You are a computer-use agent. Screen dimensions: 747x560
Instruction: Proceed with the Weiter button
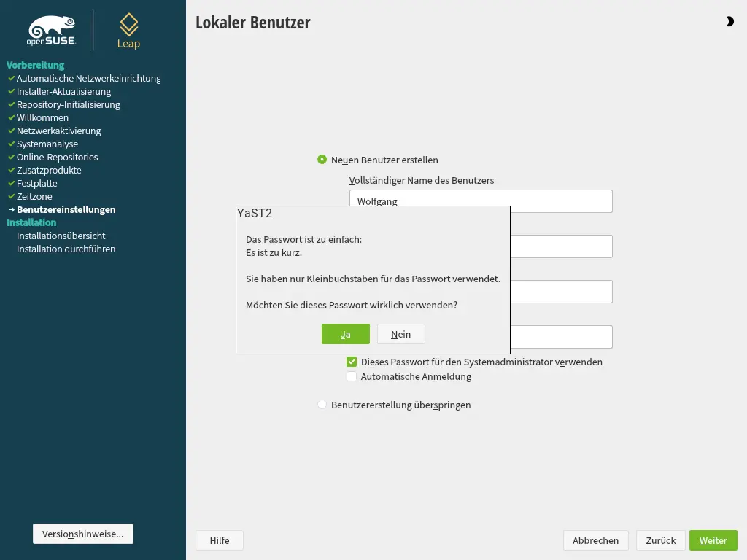pos(713,540)
